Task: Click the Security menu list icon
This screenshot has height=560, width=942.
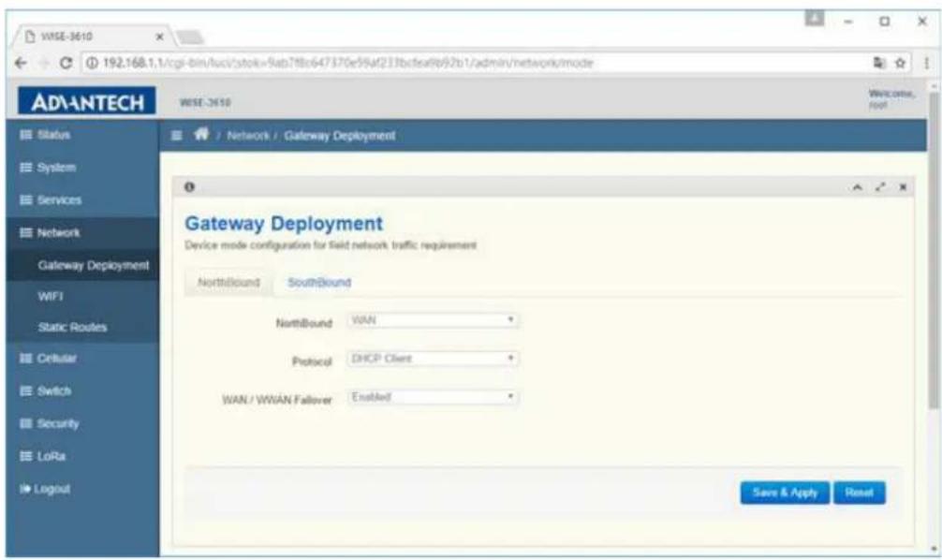Action: 26,423
